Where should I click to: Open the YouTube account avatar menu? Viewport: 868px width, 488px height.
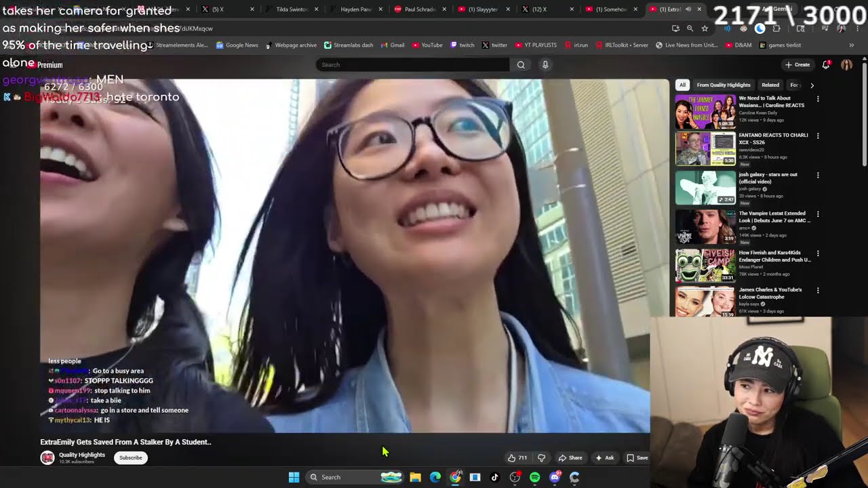point(846,64)
